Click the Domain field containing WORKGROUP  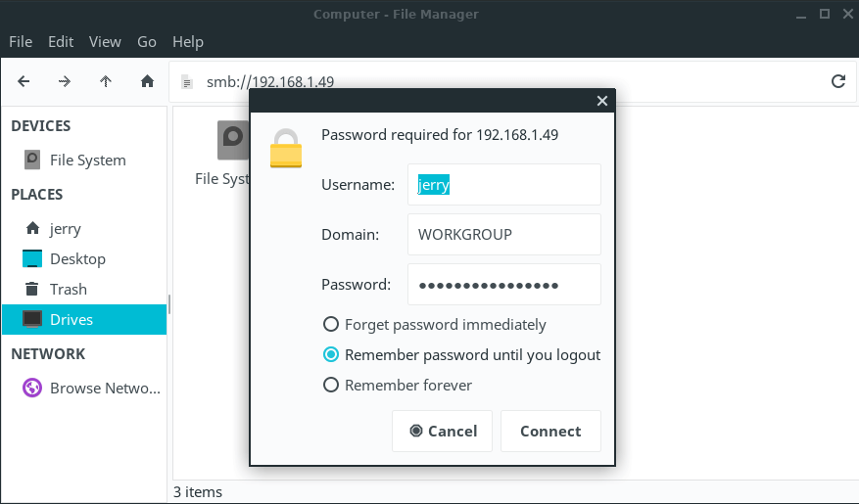tap(503, 235)
